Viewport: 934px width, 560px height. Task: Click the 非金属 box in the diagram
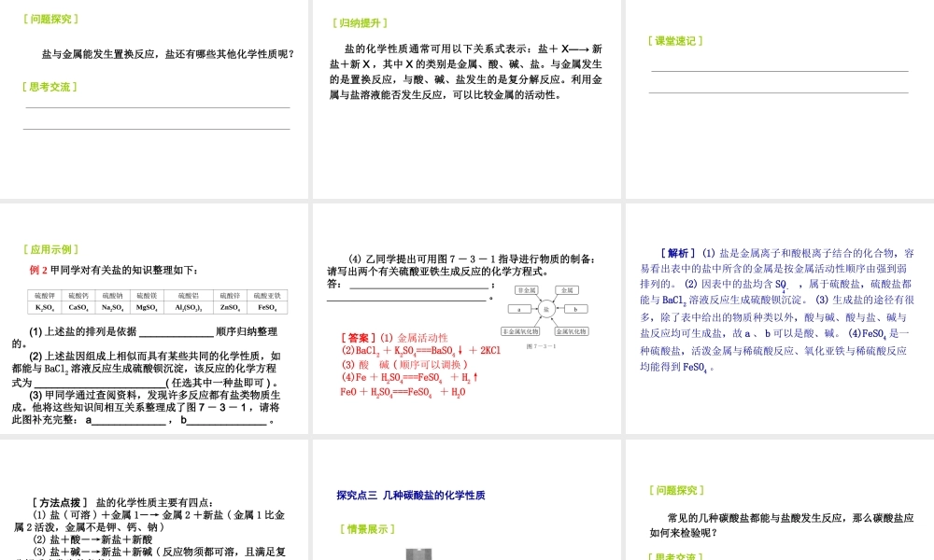527,290
